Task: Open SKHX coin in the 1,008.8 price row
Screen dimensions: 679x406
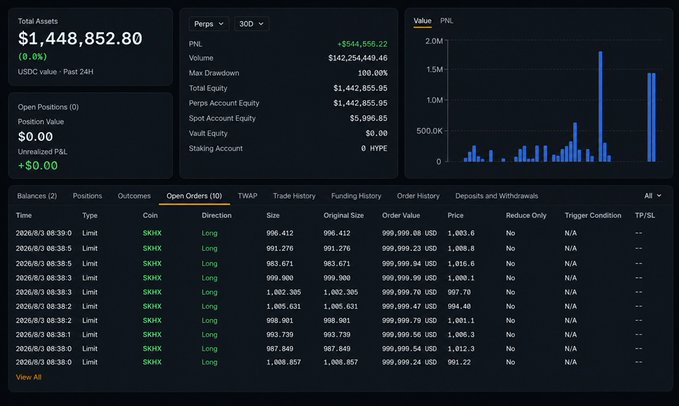Action: tap(152, 248)
